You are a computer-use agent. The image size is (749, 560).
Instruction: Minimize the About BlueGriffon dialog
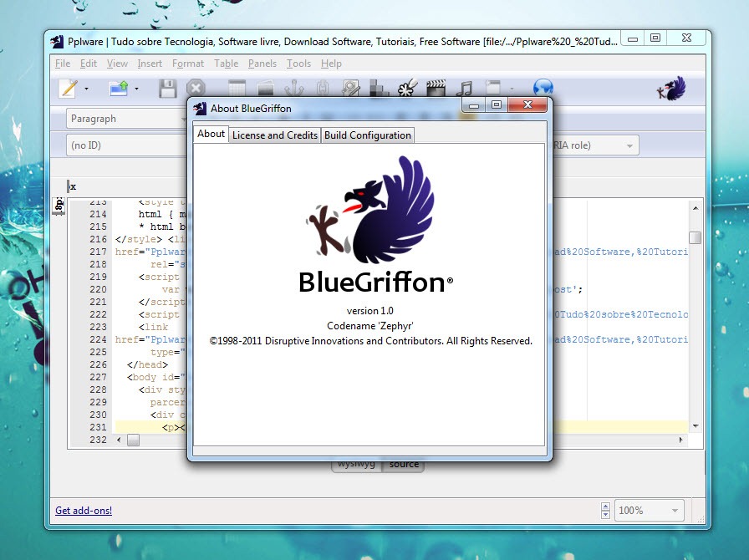(474, 105)
